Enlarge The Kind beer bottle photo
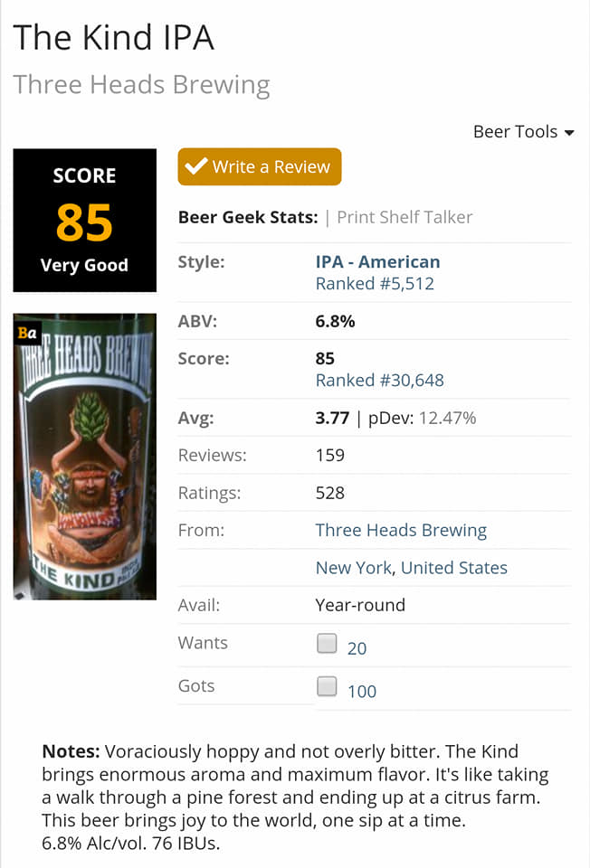 [x=84, y=457]
